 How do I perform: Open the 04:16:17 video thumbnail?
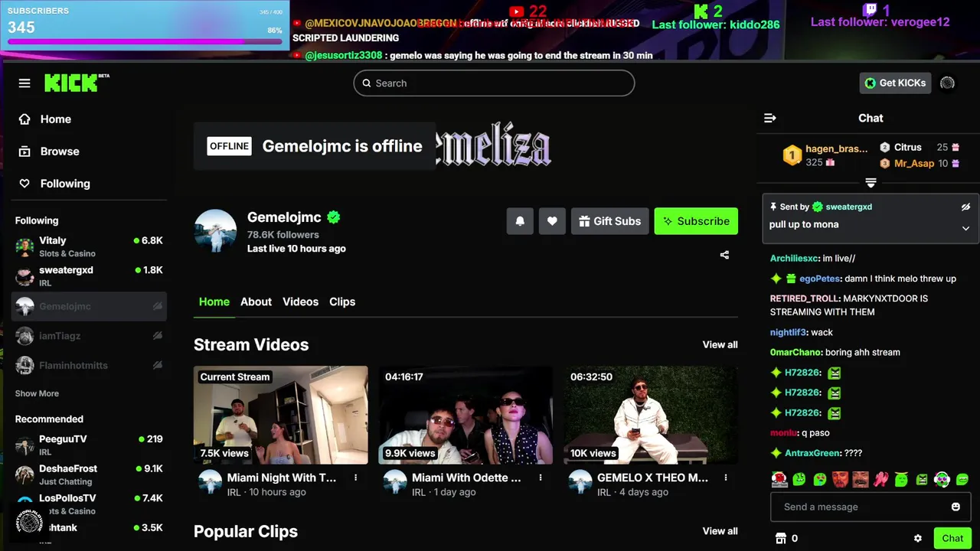pos(465,415)
